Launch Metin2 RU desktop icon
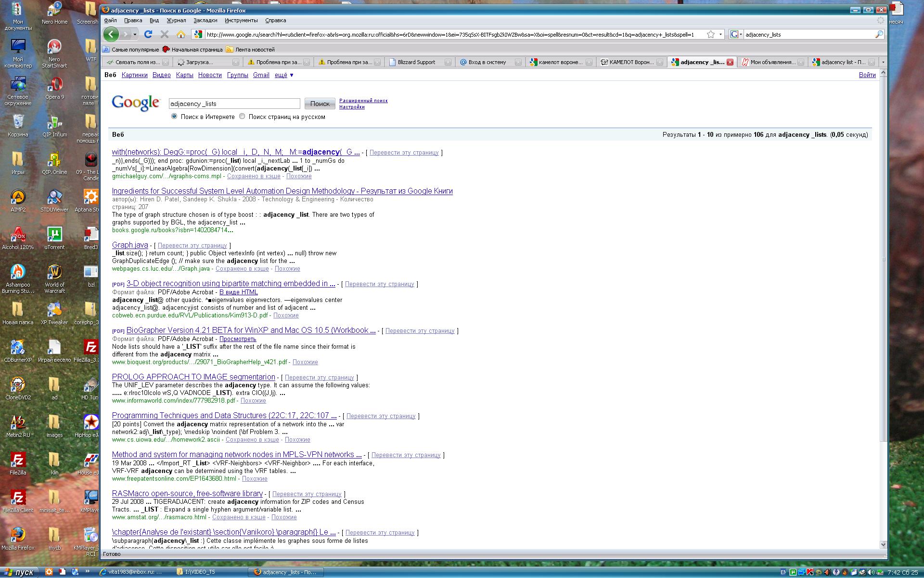Viewport: 924px width, 578px height. click(18, 426)
